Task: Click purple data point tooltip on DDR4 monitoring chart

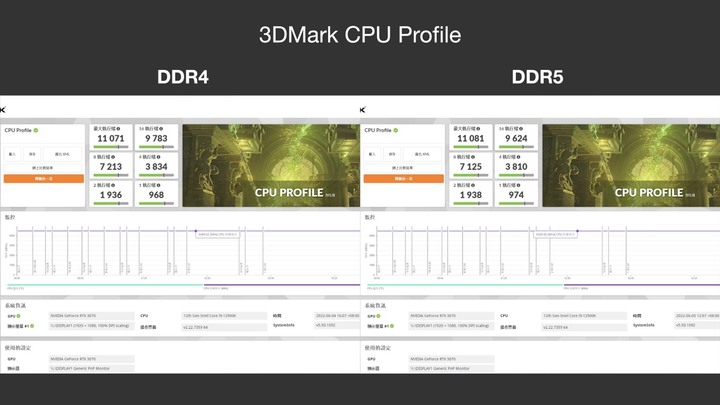Action: coord(218,234)
